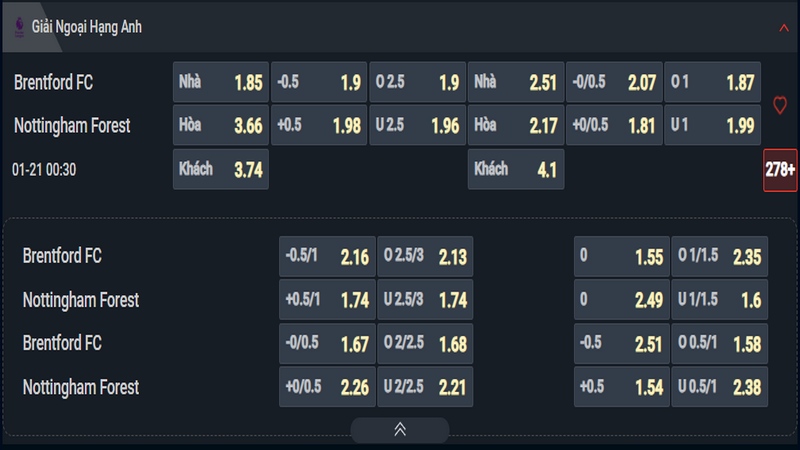800x450 pixels.
Task: Select Hòa odds 3.66
Action: pos(221,125)
